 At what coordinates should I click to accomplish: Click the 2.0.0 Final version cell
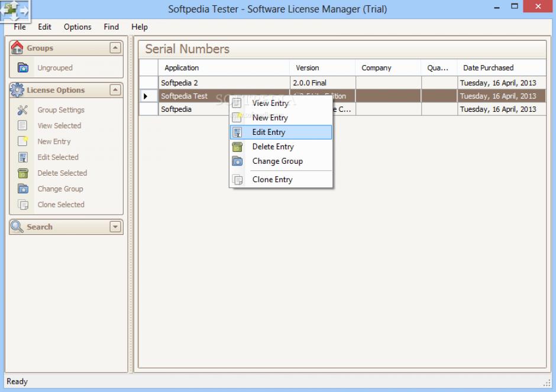[323, 83]
